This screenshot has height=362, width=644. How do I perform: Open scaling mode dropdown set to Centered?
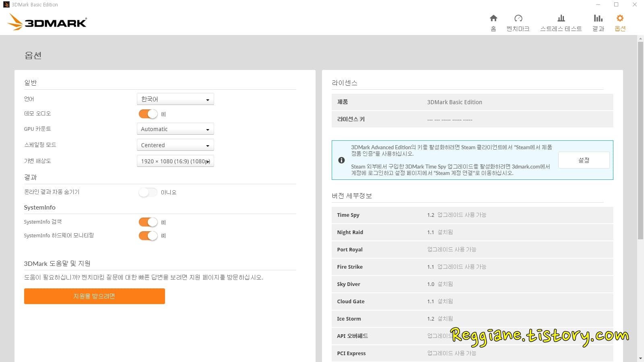[x=175, y=145]
